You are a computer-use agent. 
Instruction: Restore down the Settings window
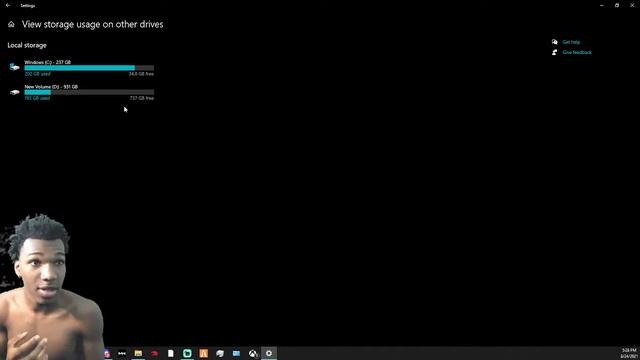[617, 5]
